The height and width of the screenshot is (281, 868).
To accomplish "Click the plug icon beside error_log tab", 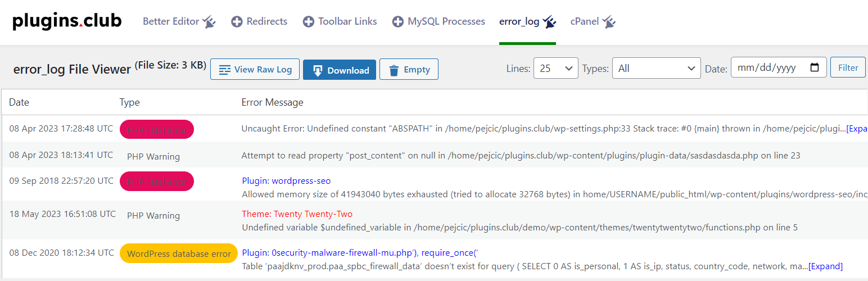I will tap(549, 22).
